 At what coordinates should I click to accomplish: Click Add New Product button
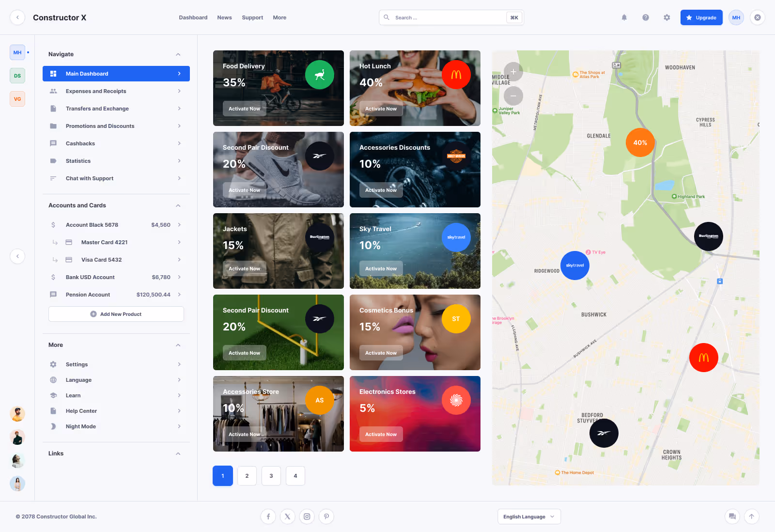coord(116,314)
